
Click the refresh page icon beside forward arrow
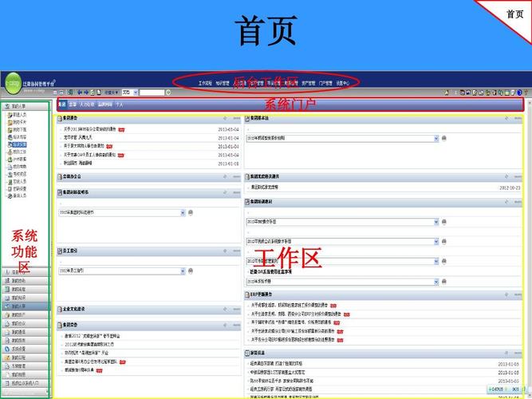[93, 93]
